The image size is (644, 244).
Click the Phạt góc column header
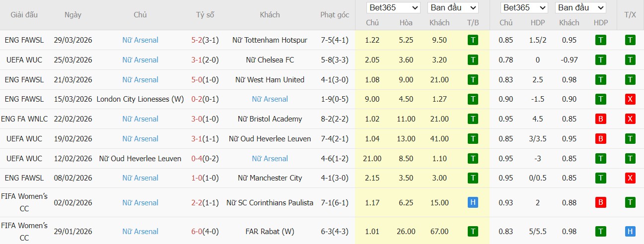(x=334, y=15)
